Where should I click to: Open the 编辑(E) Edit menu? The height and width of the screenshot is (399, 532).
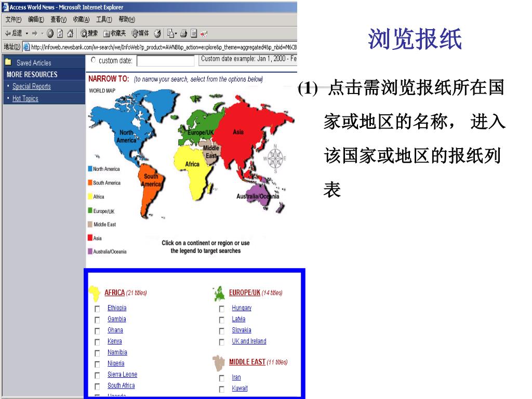pos(36,19)
